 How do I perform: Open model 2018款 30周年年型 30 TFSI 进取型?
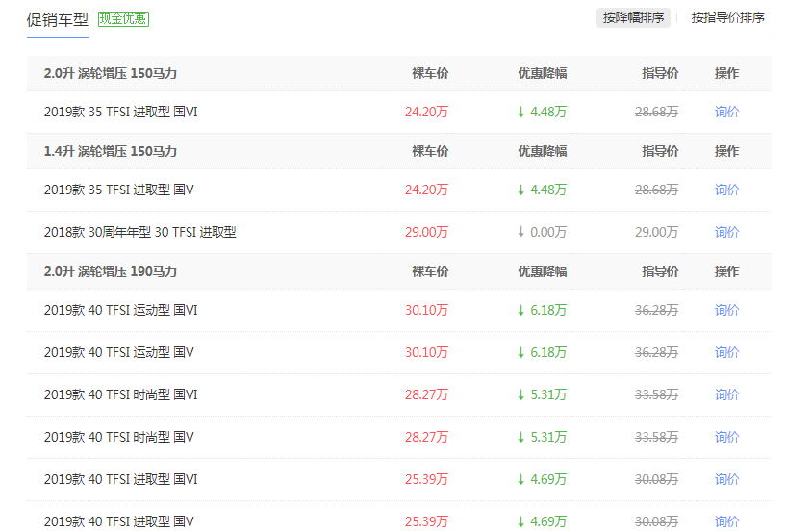click(x=139, y=232)
